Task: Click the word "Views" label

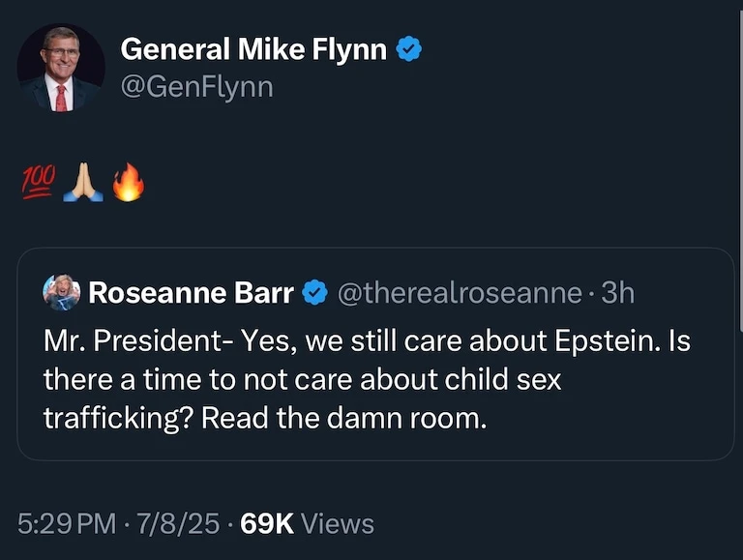Action: pyautogui.click(x=338, y=524)
